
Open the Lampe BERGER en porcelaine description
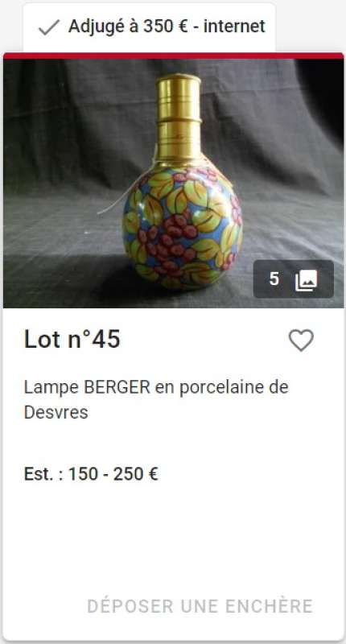[156, 399]
